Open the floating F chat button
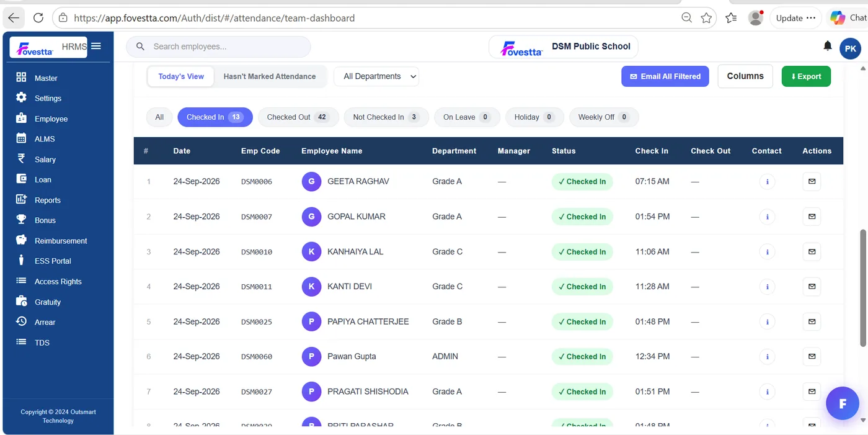The height and width of the screenshot is (435, 868). click(843, 403)
